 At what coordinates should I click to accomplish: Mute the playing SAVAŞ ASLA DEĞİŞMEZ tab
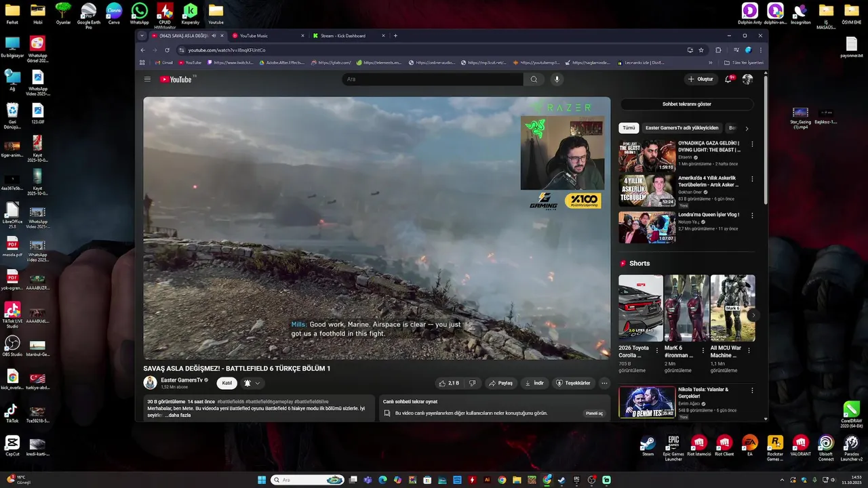[214, 36]
